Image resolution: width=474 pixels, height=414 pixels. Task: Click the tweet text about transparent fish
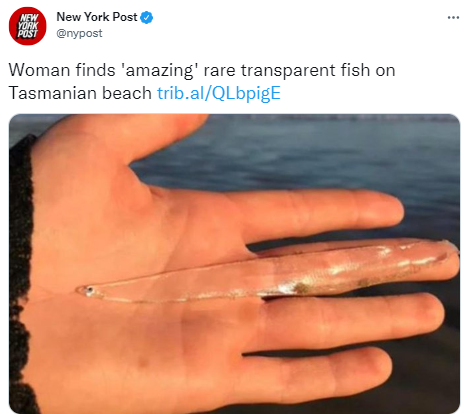click(x=202, y=82)
